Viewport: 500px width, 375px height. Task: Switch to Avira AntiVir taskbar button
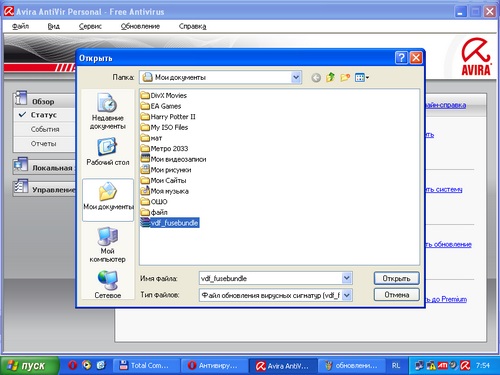pos(282,366)
